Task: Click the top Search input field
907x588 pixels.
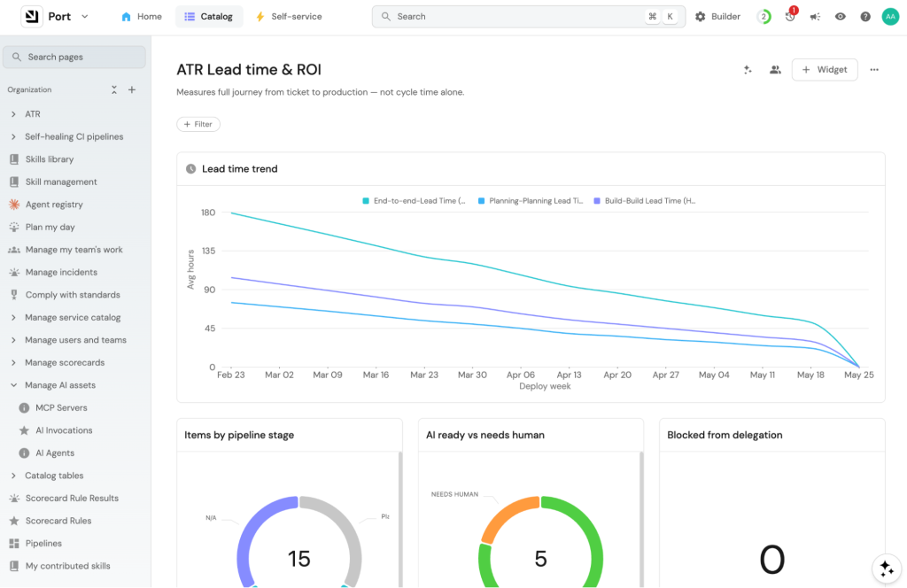Action: 528,16
